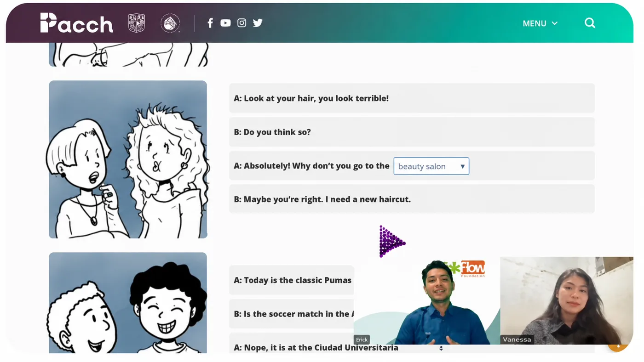
Task: Click the purple dotted play arrow
Action: click(x=392, y=241)
